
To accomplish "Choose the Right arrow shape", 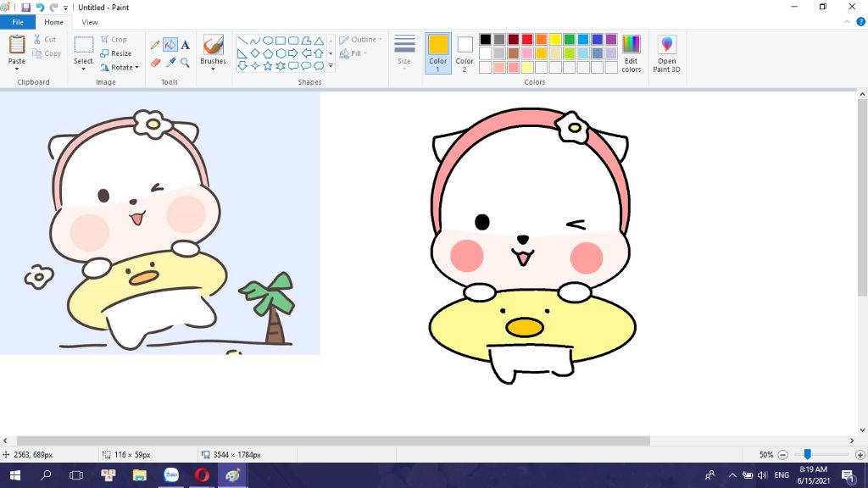I will tap(293, 53).
